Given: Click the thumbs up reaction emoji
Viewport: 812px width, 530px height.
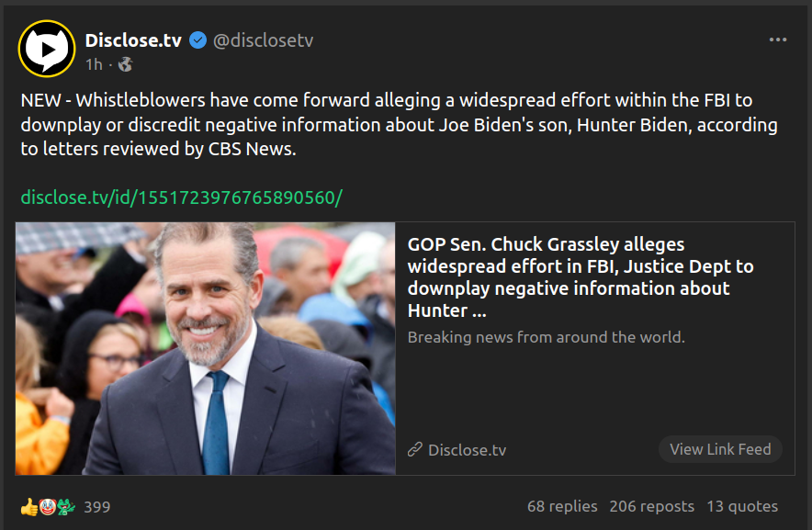Looking at the screenshot, I should click(29, 506).
